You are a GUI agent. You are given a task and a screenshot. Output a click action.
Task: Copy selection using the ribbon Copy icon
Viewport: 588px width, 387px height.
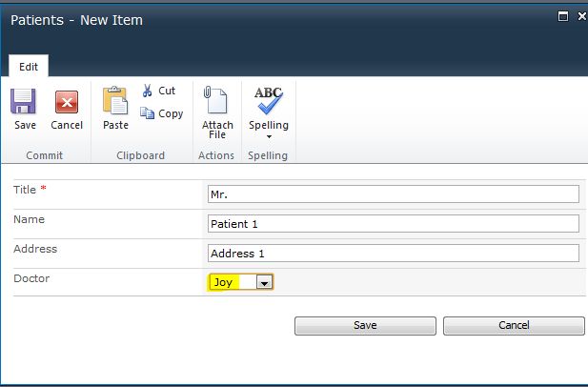[x=148, y=113]
